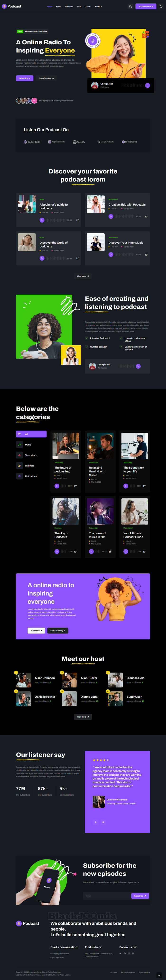The image size is (166, 980).
Task: Seek in The future of podcasting waveform
Action: (64, 486)
